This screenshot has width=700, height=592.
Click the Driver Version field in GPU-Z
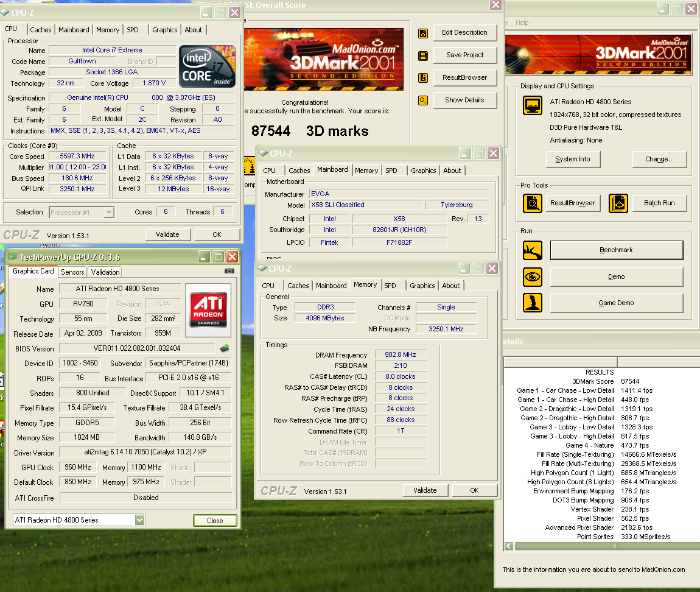coord(145,452)
